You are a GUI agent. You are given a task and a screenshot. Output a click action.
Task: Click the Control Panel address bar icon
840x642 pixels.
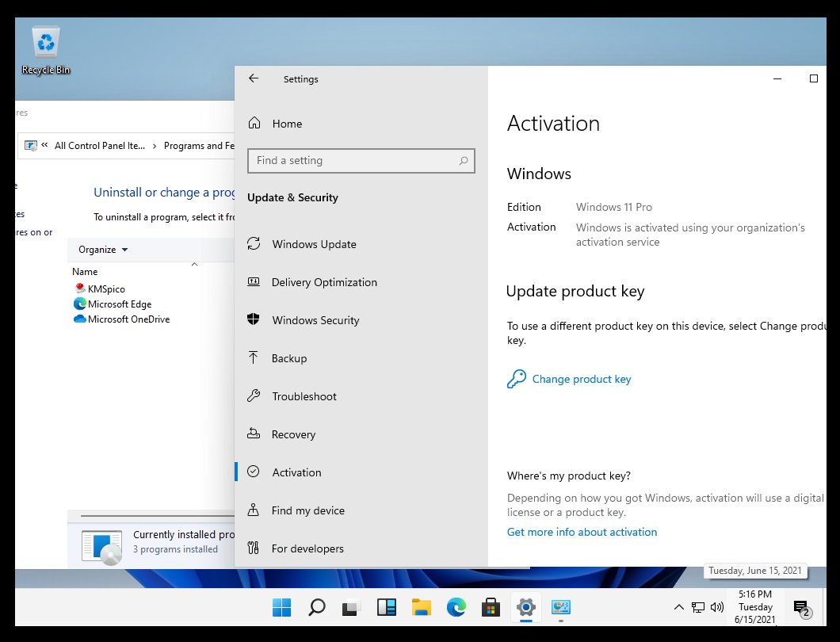pos(31,145)
